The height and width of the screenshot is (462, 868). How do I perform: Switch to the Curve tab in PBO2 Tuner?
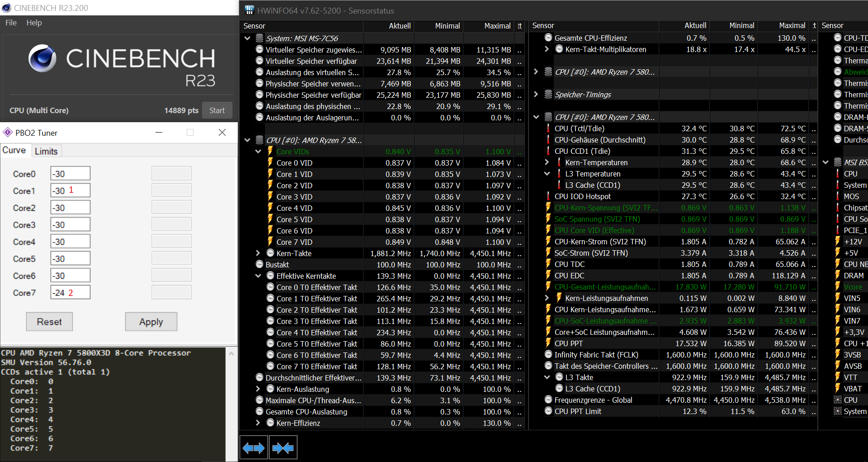[14, 150]
